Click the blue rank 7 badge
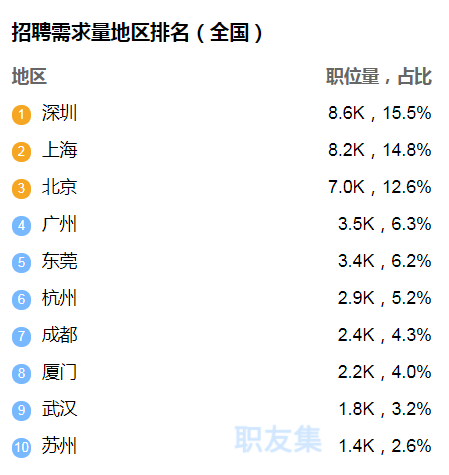 (x=21, y=337)
